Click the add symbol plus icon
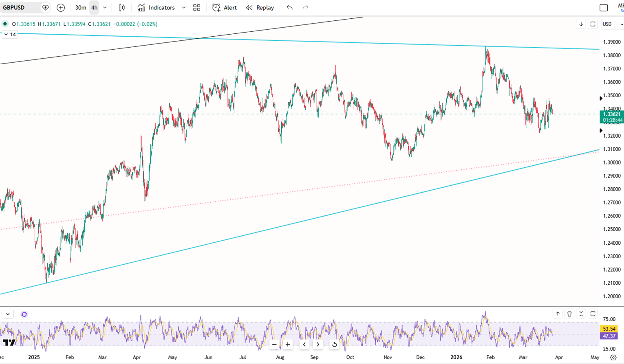The height and width of the screenshot is (364, 624). click(61, 8)
